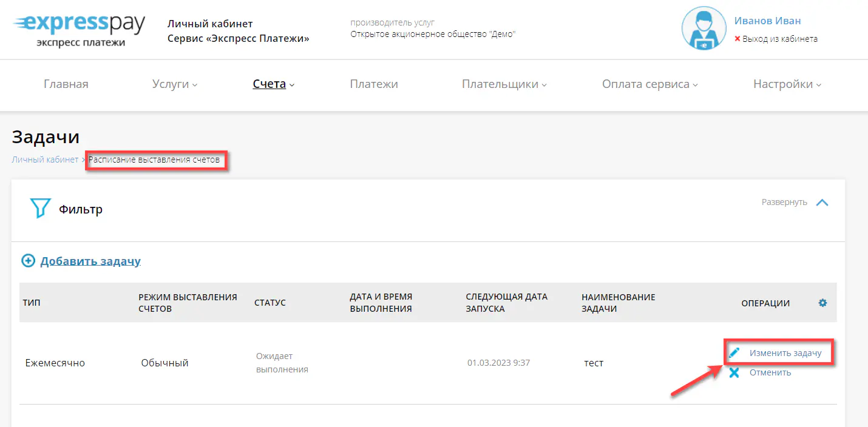Click the Развернуть filter text
868x427 pixels.
(784, 202)
